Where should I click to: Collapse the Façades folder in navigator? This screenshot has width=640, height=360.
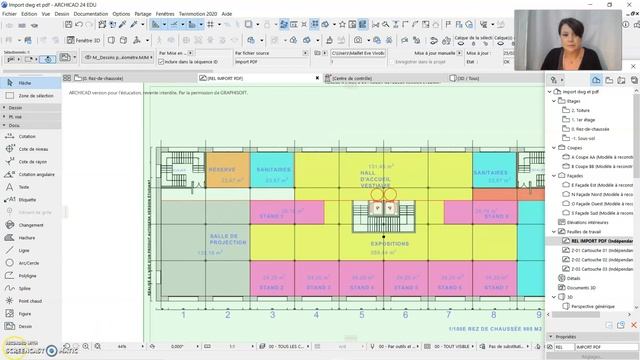pyautogui.click(x=554, y=176)
